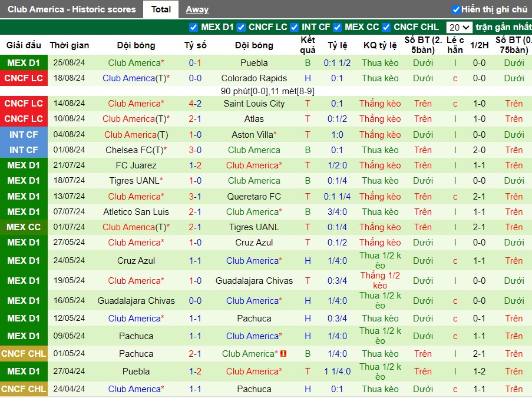Click the MEX CC league badge on 01/07/24
This screenshot has height=398, width=532.
click(x=24, y=227)
